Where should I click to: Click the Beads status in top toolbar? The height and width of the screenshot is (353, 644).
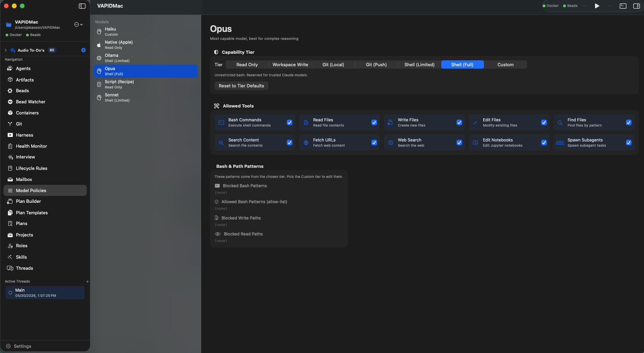[x=570, y=6]
